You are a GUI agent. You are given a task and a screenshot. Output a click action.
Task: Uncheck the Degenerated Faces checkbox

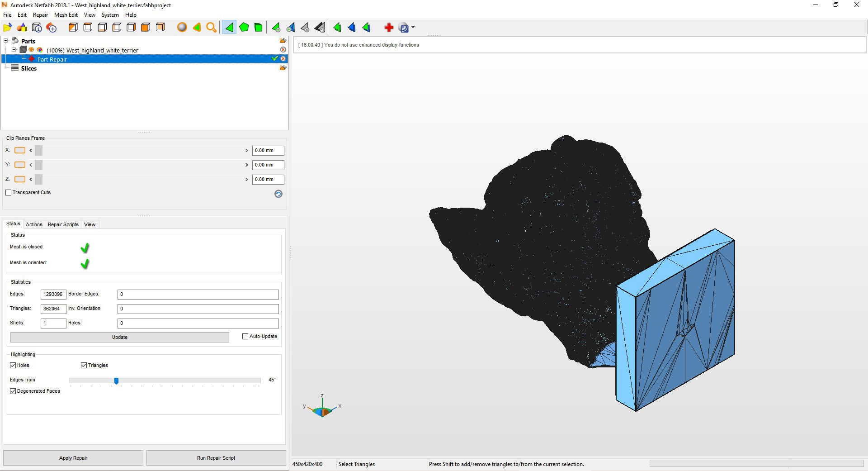tap(13, 391)
